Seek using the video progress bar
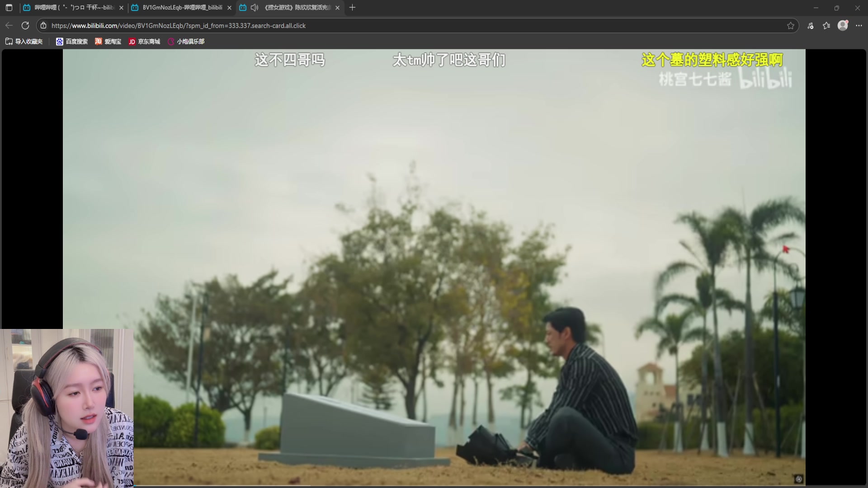 pos(469,486)
